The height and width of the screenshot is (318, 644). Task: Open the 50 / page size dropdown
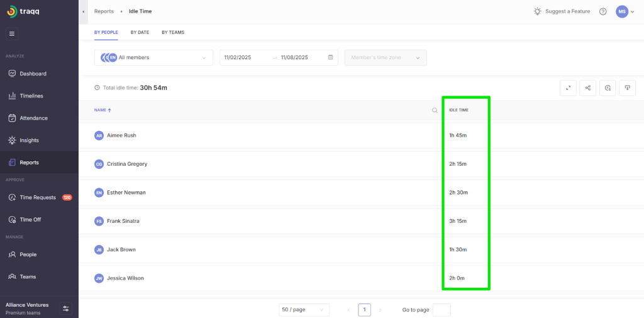click(304, 310)
